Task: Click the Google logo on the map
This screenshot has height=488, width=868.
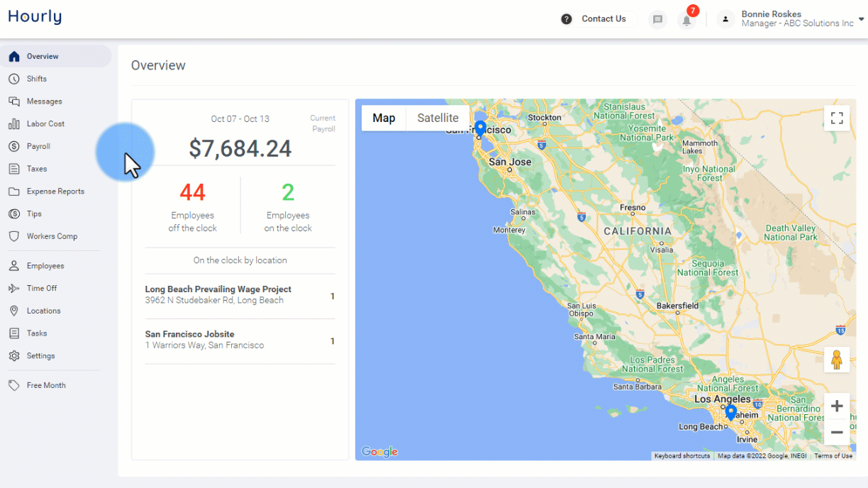Action: 379,452
